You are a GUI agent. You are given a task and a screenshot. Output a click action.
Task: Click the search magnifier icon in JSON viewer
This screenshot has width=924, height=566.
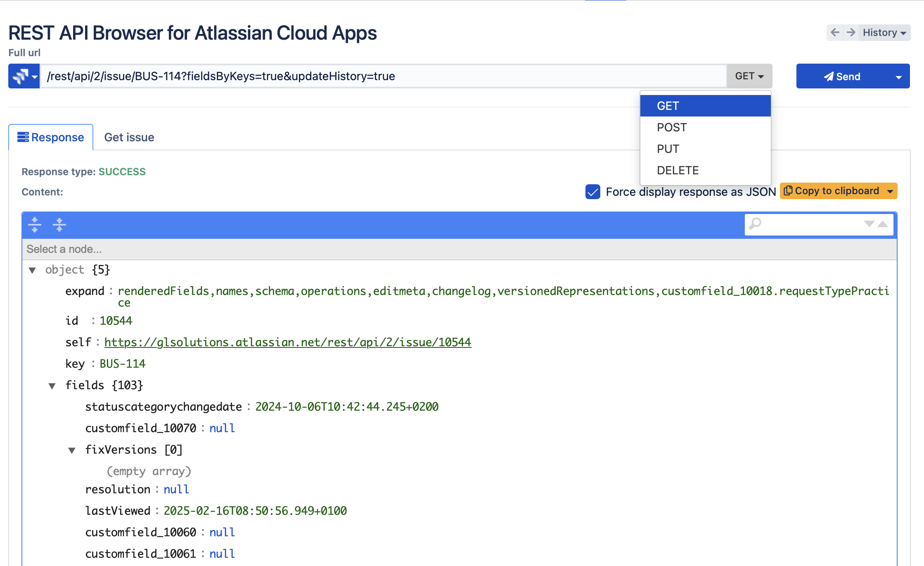click(x=755, y=224)
